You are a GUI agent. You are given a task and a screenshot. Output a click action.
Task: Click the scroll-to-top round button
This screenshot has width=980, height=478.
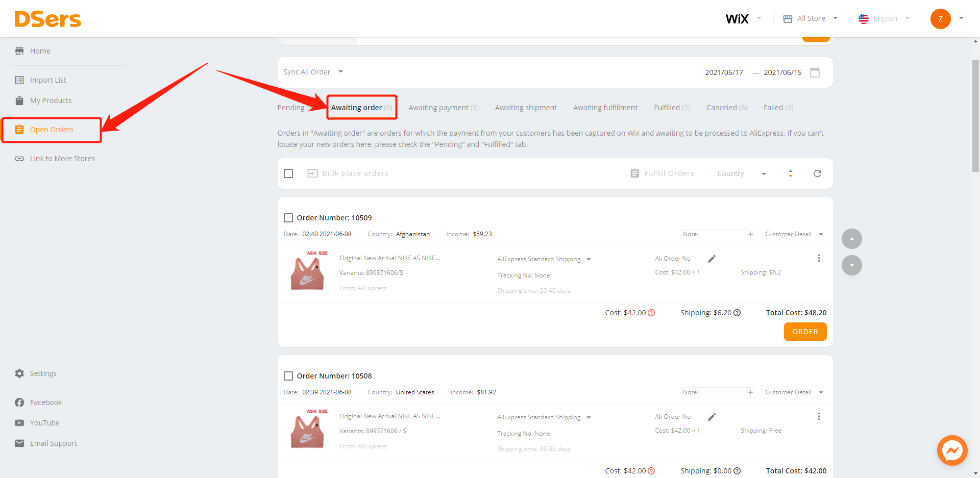click(851, 239)
